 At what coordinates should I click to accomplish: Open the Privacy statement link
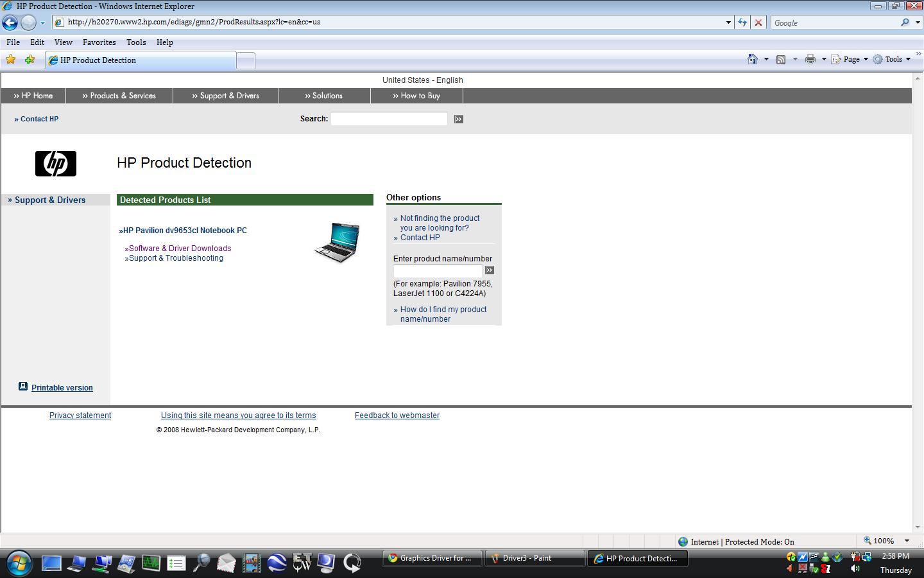point(80,416)
